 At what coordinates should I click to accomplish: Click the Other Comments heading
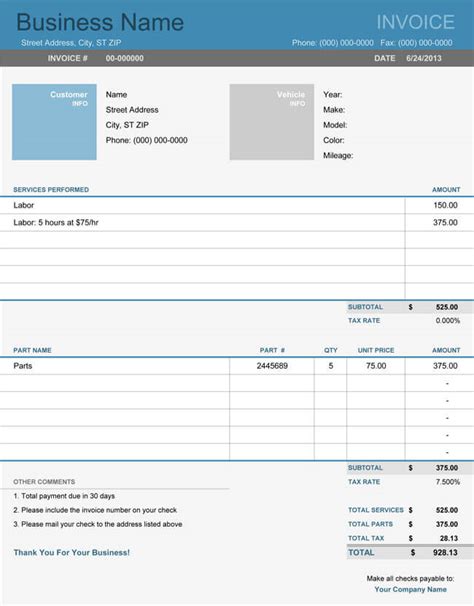(44, 482)
